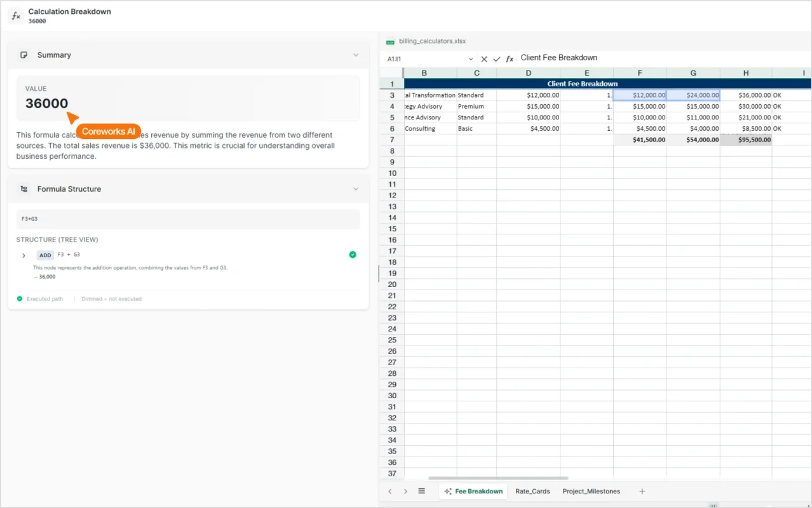Add a new sheet with plus icon
This screenshot has height=508, width=812.
pos(642,491)
